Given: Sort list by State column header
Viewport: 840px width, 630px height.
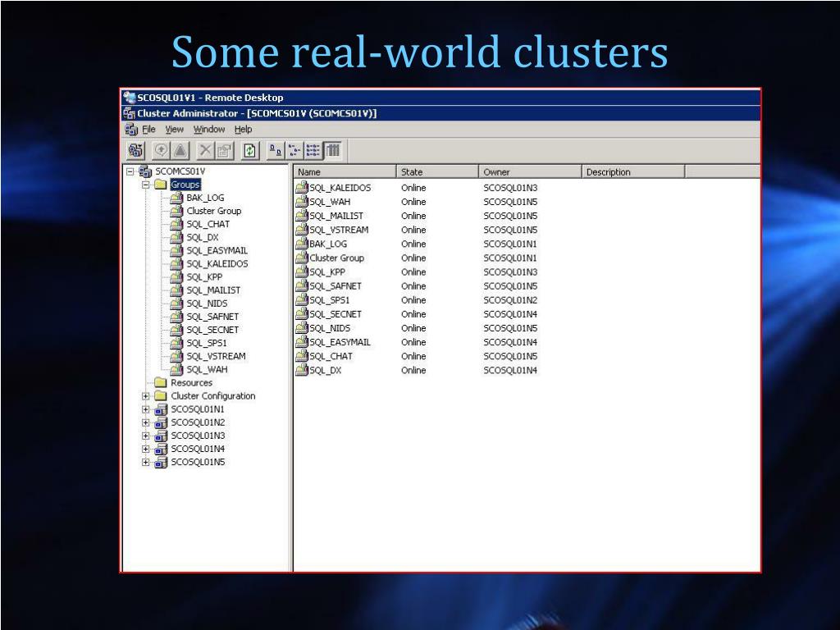Looking at the screenshot, I should (x=437, y=172).
